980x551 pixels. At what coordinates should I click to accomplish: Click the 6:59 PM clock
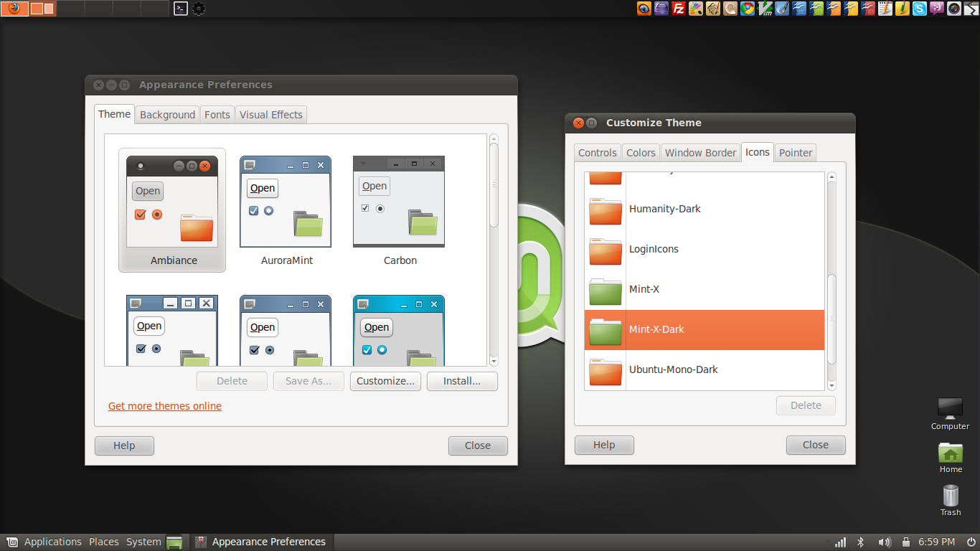point(937,542)
